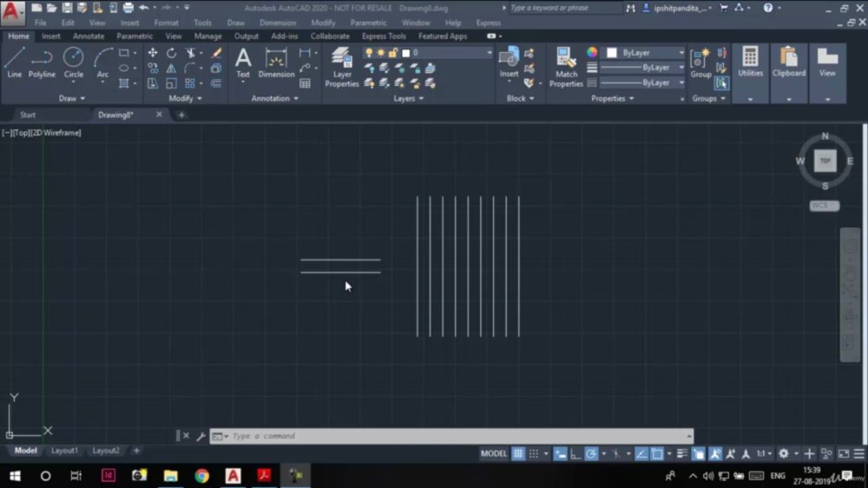Screen dimensions: 868x488
Task: Toggle polar tracking in status bar
Action: click(x=591, y=453)
